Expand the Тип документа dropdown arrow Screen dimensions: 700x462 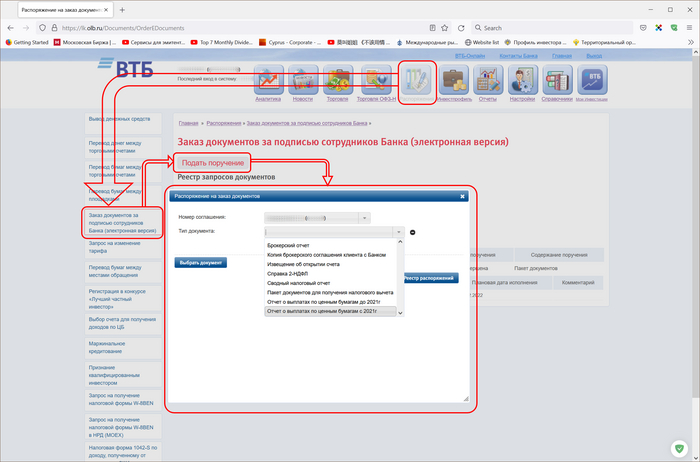pos(399,232)
